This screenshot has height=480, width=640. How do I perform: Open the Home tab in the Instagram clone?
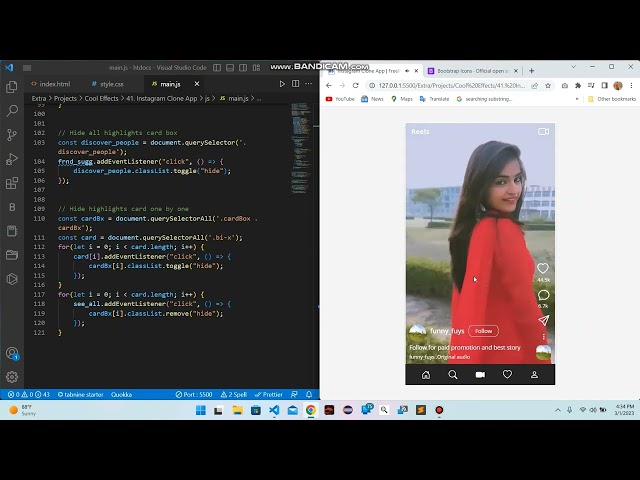[x=426, y=375]
